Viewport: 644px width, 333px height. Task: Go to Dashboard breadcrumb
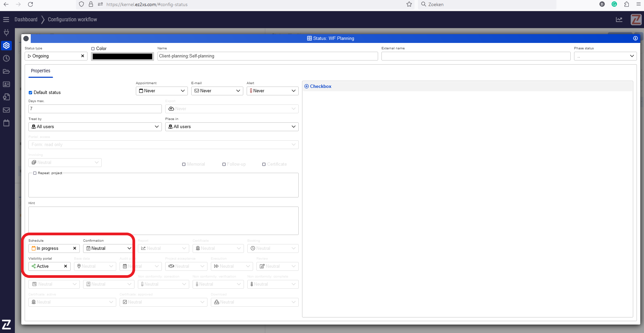tap(26, 20)
